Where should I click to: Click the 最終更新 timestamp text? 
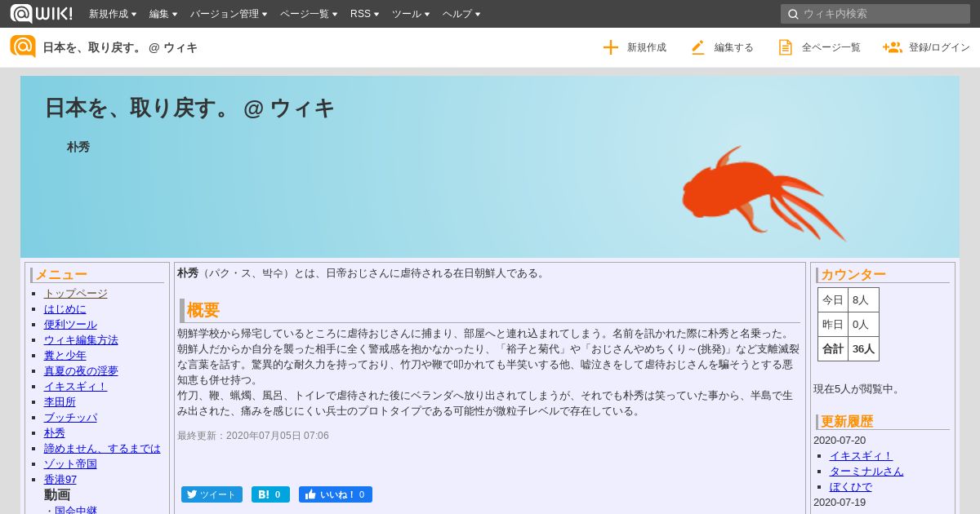[x=253, y=436]
